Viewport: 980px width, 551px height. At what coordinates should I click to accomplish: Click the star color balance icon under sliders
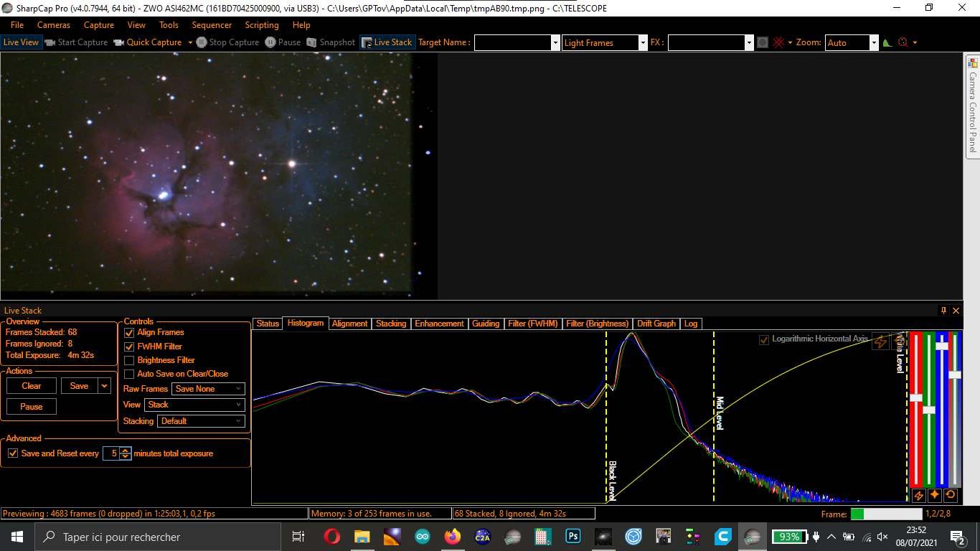934,495
